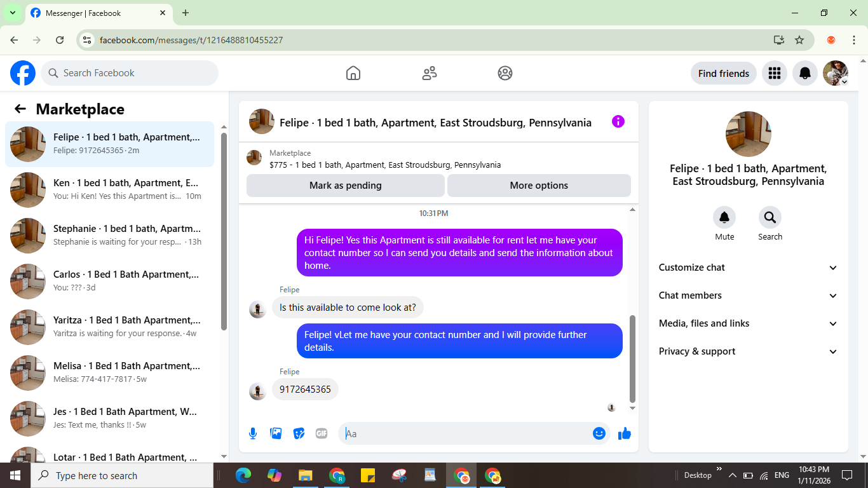Open the $775 Marketplace listing link
The width and height of the screenshot is (868, 488).
tap(385, 165)
